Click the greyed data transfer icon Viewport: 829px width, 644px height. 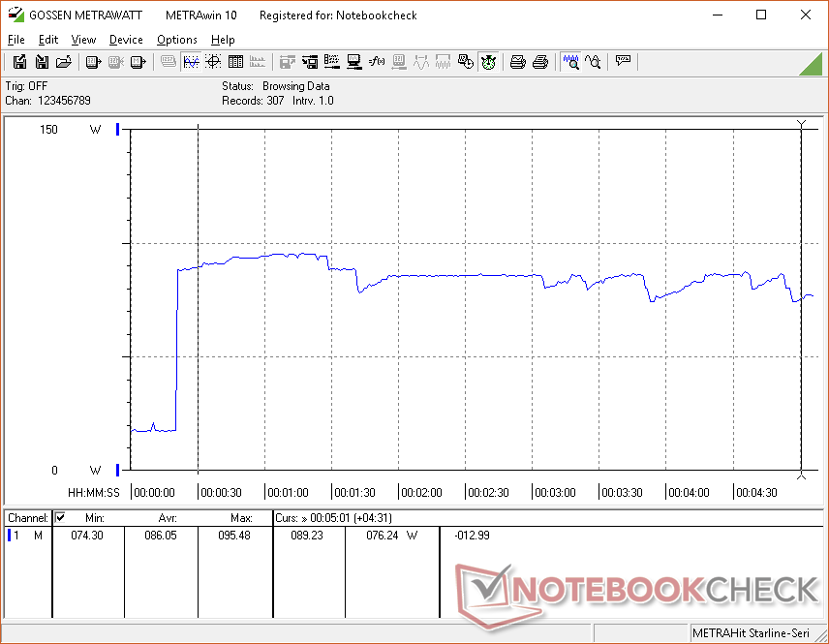click(287, 62)
